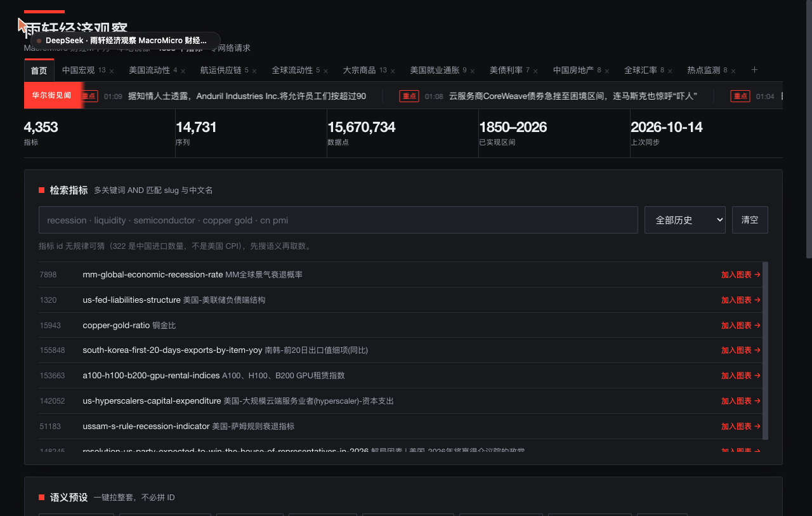Close the 航运供应链 tab with its x icon
The image size is (812, 516).
[254, 70]
